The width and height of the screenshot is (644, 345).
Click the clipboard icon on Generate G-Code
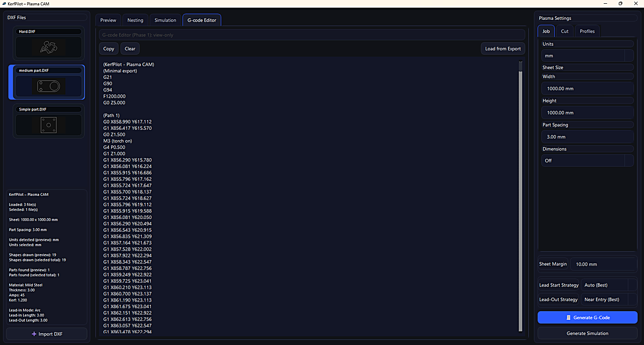click(569, 317)
